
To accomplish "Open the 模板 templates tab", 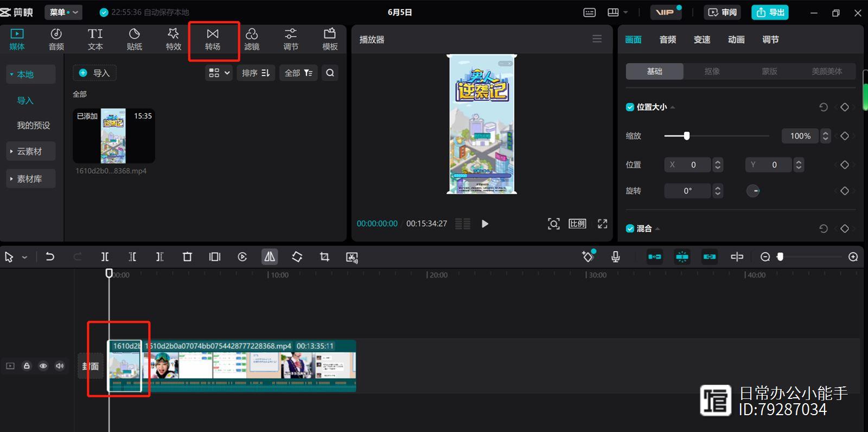I will pyautogui.click(x=330, y=40).
